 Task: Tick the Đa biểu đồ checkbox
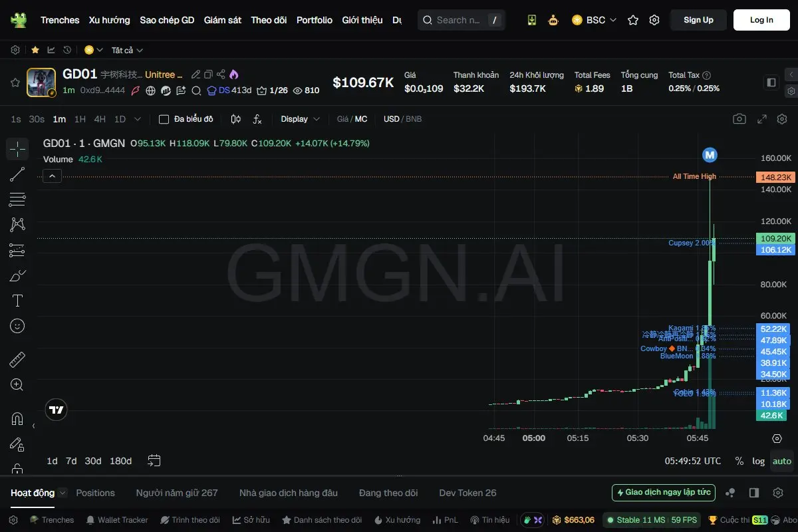pyautogui.click(x=164, y=119)
